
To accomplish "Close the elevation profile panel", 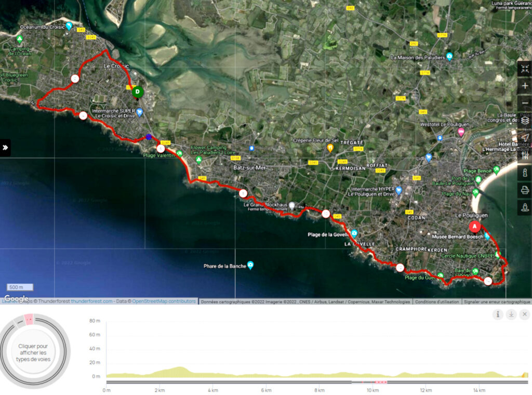I will coord(525,314).
